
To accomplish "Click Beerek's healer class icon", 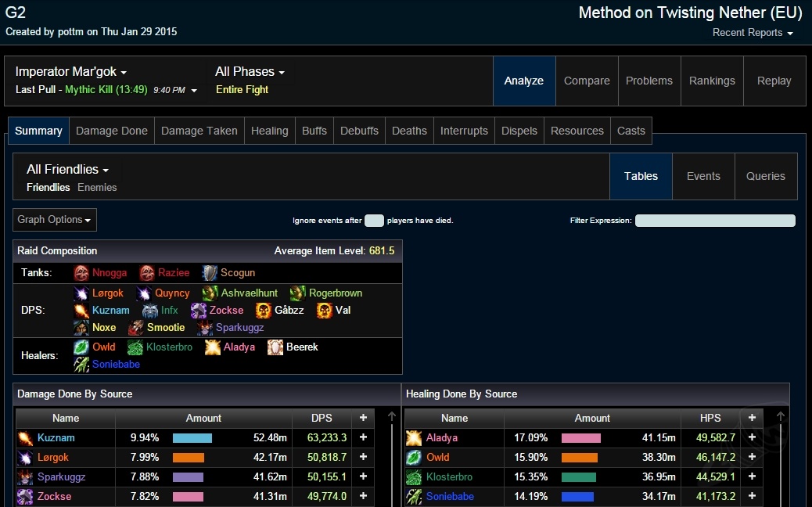I will coord(275,347).
